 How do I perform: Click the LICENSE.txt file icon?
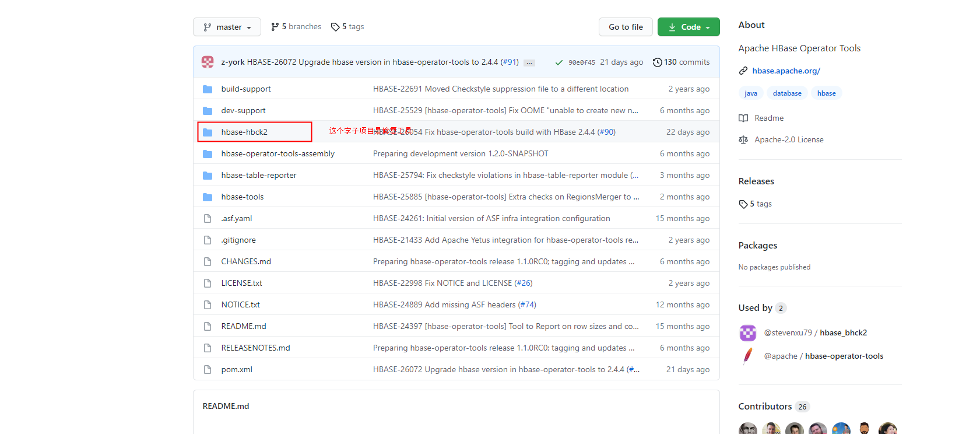(208, 283)
